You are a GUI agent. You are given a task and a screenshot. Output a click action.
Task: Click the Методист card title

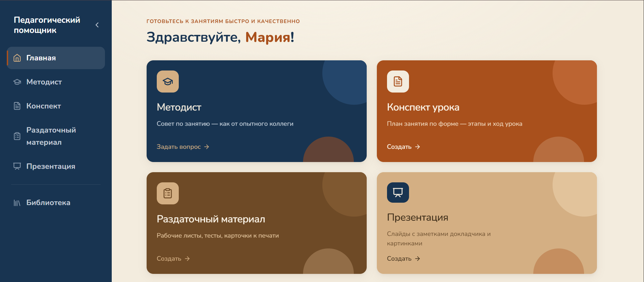click(179, 107)
